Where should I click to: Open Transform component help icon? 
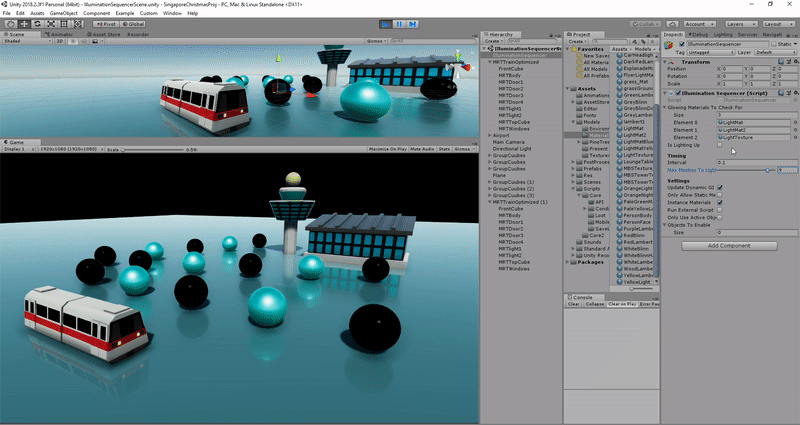tap(781, 62)
